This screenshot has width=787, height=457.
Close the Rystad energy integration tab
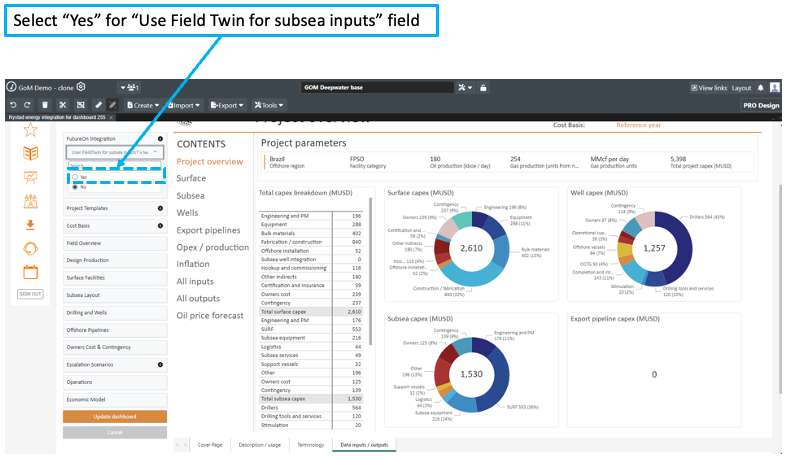(x=111, y=117)
